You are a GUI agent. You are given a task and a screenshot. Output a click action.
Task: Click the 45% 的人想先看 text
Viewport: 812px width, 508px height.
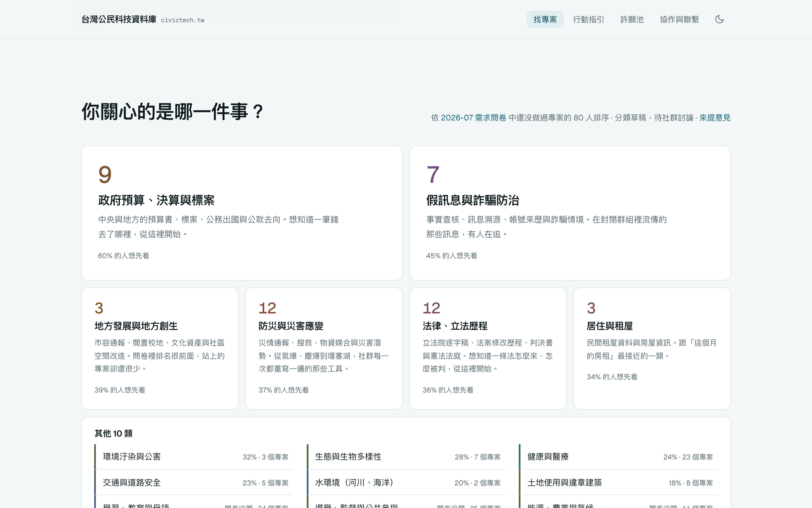[x=452, y=256]
